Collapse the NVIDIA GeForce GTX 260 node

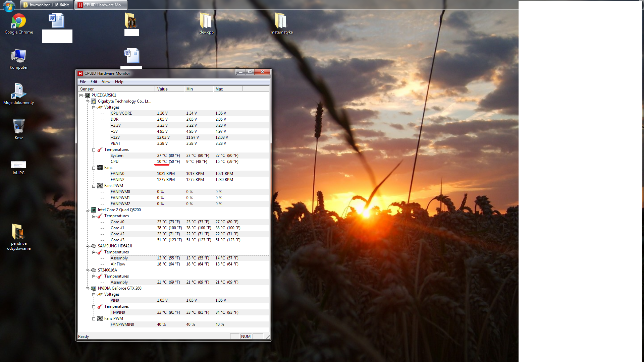pyautogui.click(x=88, y=289)
